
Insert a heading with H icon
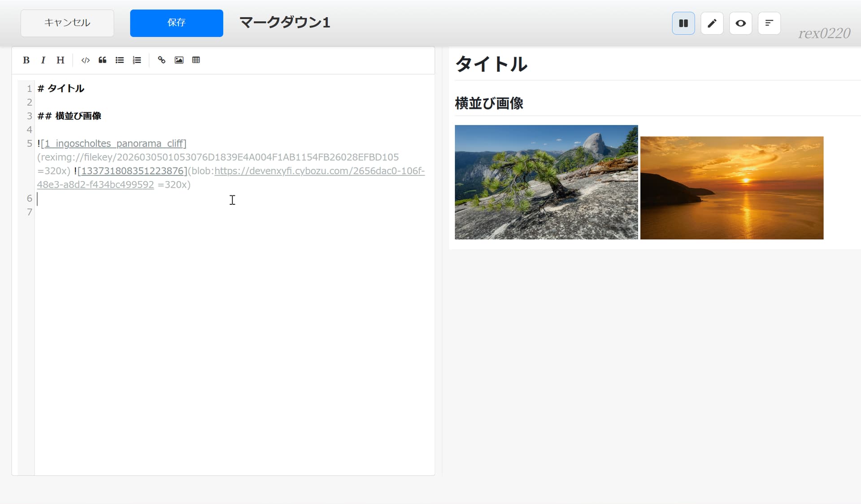(61, 60)
